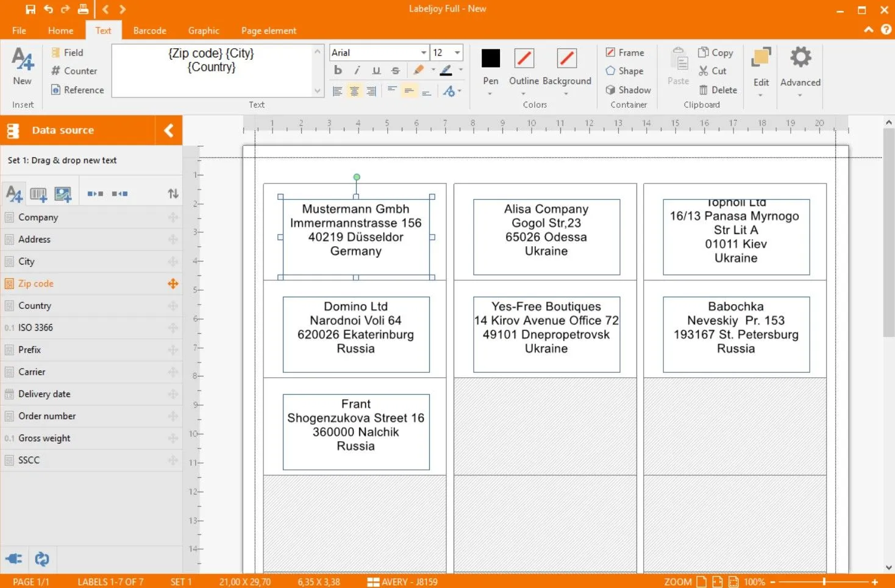Open the Pen color dropdown arrow
The width and height of the screenshot is (895, 588).
(490, 94)
